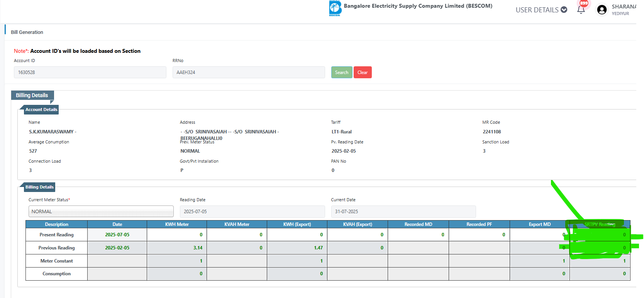The height and width of the screenshot is (298, 644).
Task: Edit Present Reading KVAH Meter cell
Action: (237, 235)
